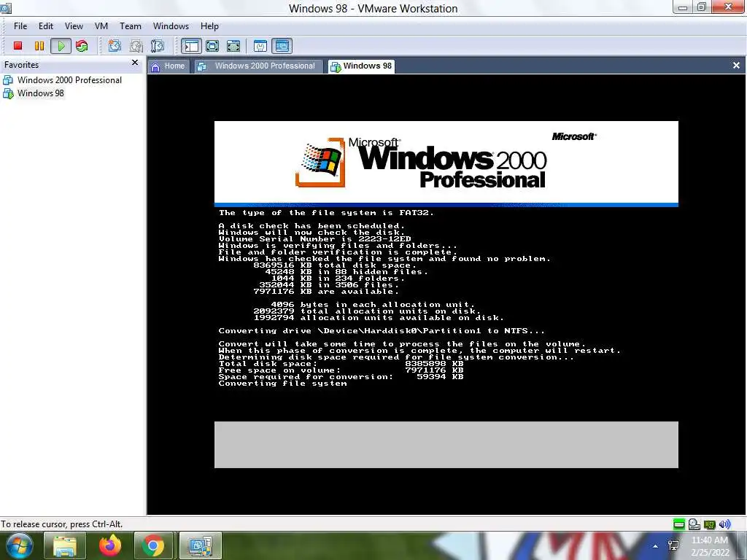Click the CD-ROM device status icon
747x560 pixels.
coord(694,524)
